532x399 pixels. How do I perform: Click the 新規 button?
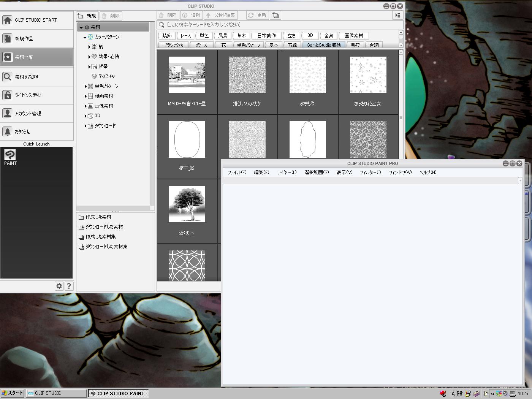coord(87,16)
